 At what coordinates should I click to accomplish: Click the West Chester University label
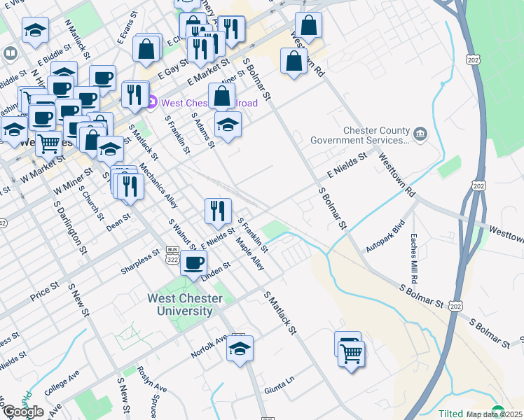pos(185,304)
